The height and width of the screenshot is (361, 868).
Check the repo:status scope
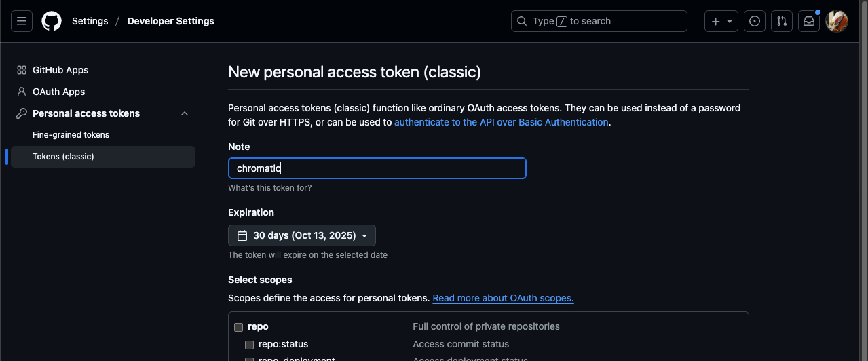click(x=250, y=345)
